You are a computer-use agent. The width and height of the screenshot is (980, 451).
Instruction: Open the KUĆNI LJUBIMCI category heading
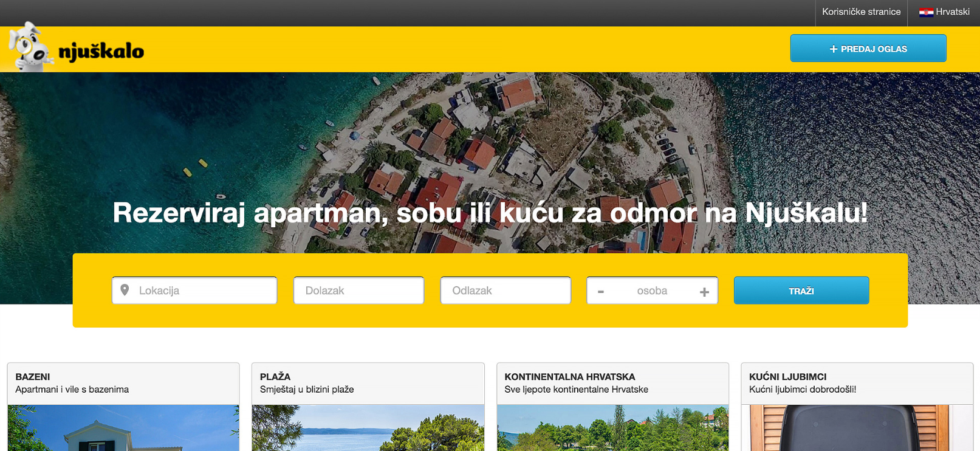pyautogui.click(x=788, y=377)
